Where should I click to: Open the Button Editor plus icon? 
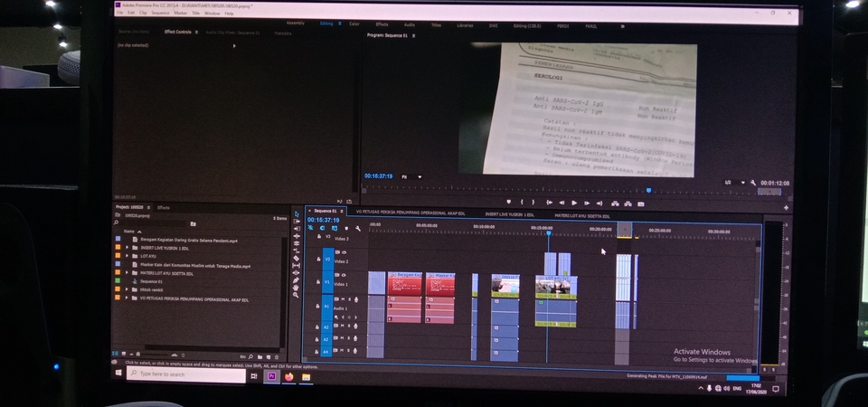[786, 208]
